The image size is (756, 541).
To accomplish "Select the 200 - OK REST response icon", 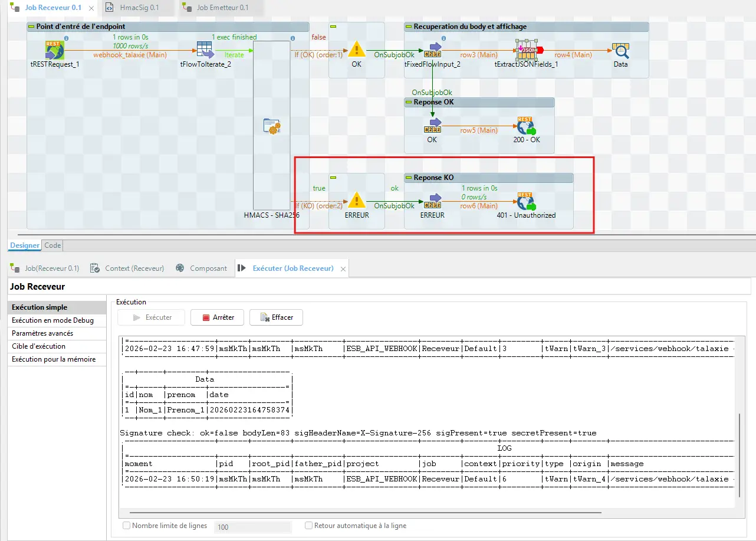I will [525, 126].
